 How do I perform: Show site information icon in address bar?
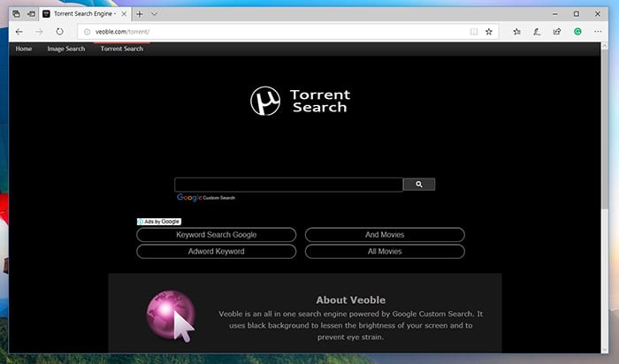(x=88, y=32)
